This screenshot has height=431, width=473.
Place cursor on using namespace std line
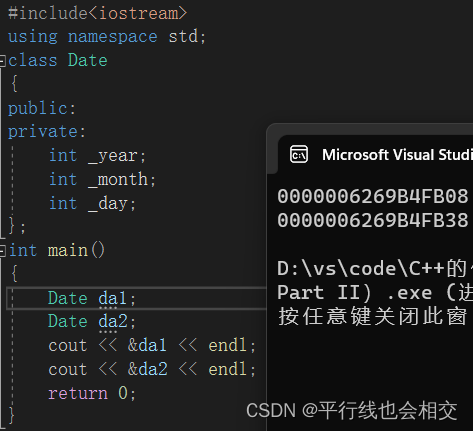coord(107,37)
